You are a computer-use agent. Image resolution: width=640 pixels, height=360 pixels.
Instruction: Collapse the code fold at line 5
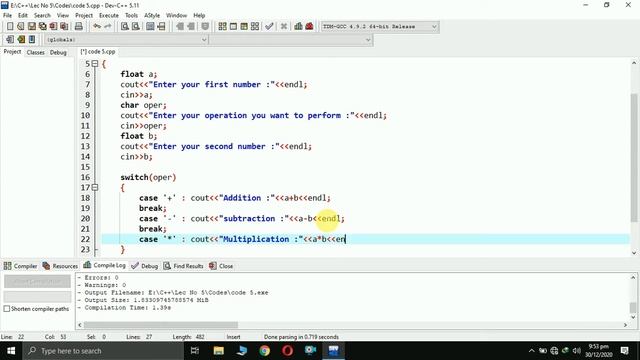tap(95, 64)
